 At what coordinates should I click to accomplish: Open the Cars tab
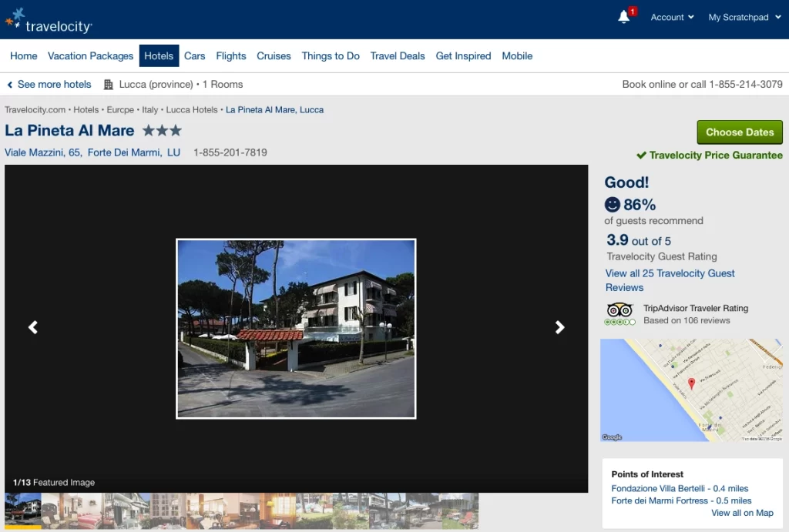click(195, 55)
